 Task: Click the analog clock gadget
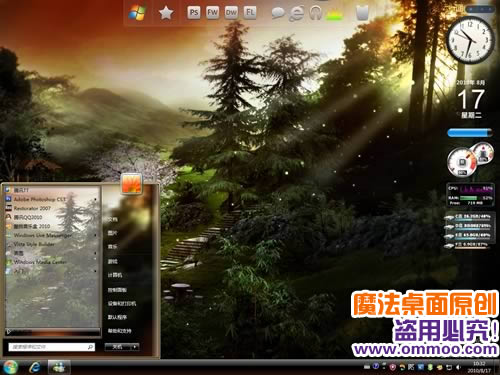(470, 40)
